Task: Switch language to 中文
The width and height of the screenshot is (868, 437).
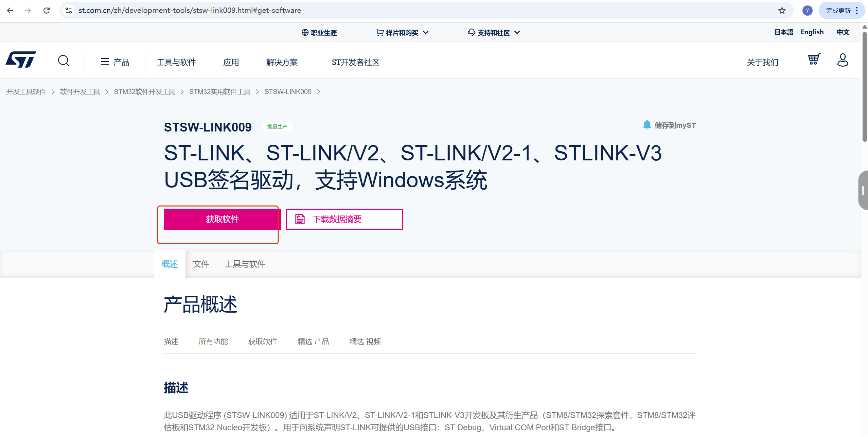Action: coord(843,32)
